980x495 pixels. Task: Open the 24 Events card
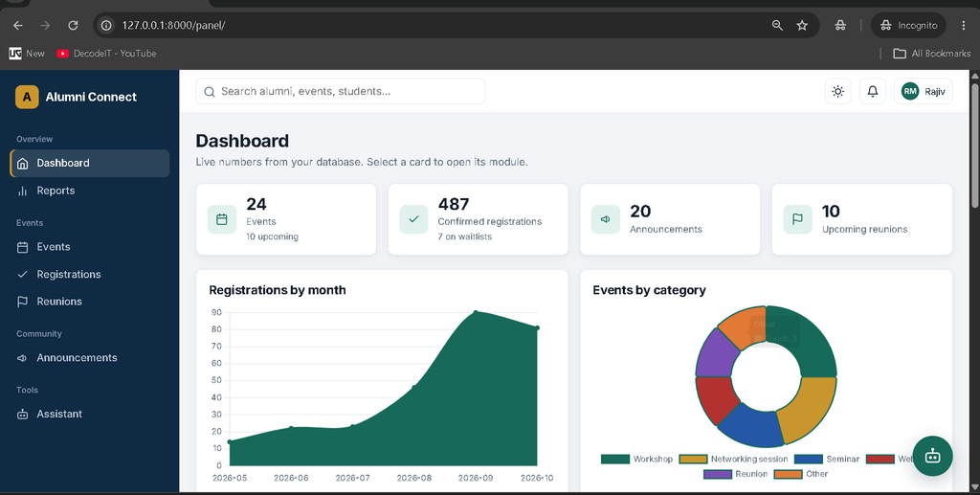click(286, 219)
